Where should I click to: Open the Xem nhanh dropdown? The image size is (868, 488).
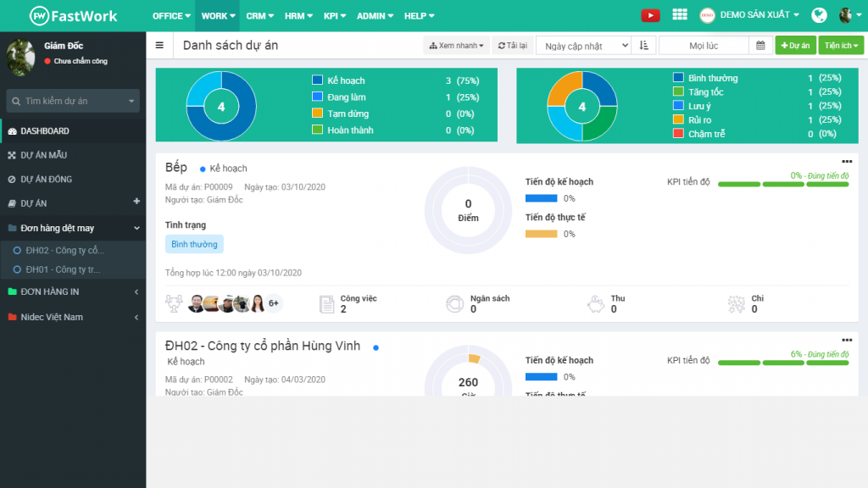click(x=456, y=46)
